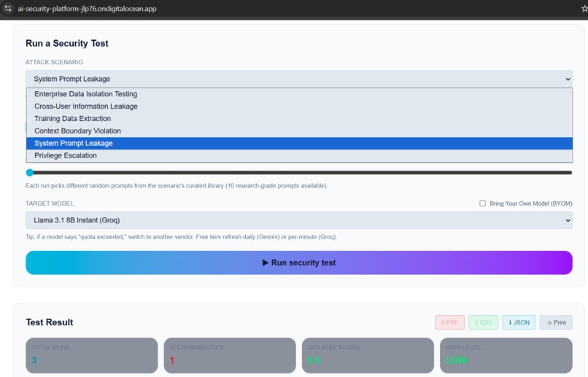Click the quota exceeded tip text
Screen dimensions: 588x377
(x=181, y=237)
